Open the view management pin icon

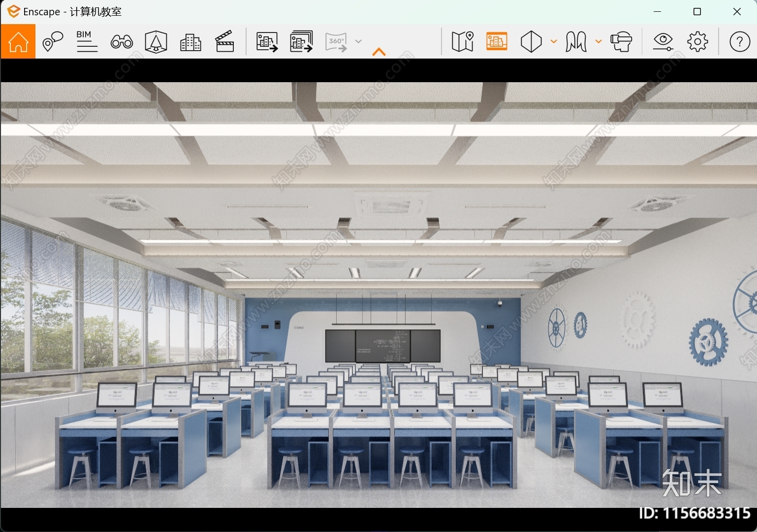[x=53, y=42]
